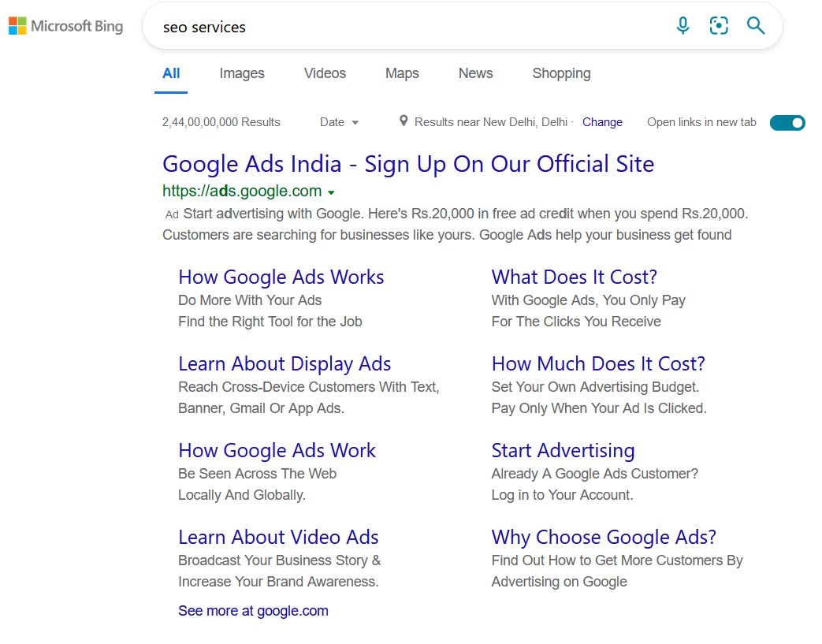Open Why Choose Google Ads? link
The height and width of the screenshot is (644, 822).
click(x=604, y=538)
